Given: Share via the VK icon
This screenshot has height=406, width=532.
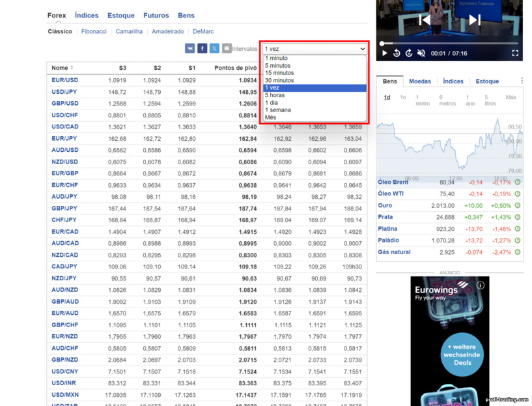Looking at the screenshot, I should 189,48.
